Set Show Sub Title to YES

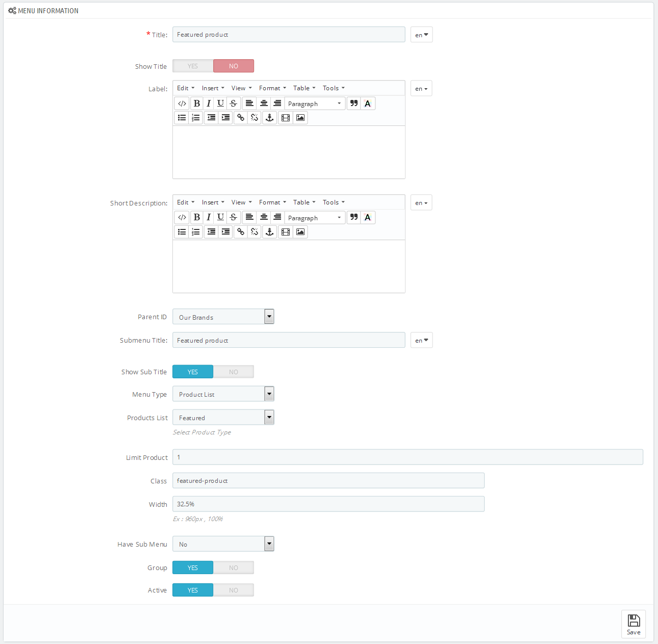[x=193, y=372]
